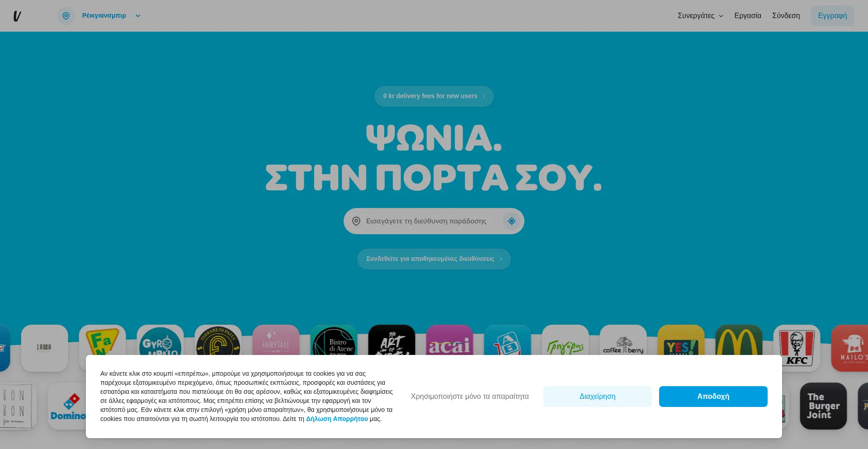
Task: Open the McDonald's restaurant tile
Action: 739,340
